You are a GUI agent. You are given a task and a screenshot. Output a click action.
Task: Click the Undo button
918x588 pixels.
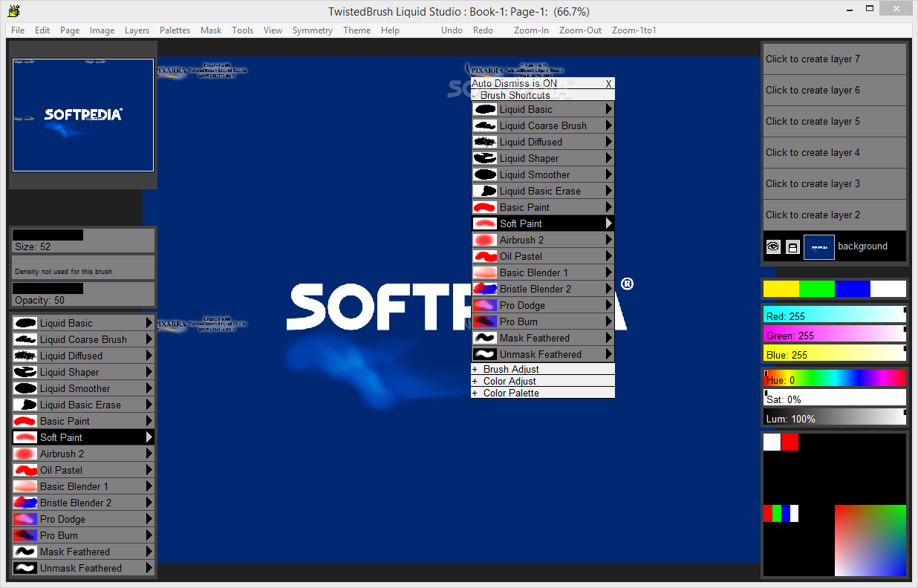[452, 30]
